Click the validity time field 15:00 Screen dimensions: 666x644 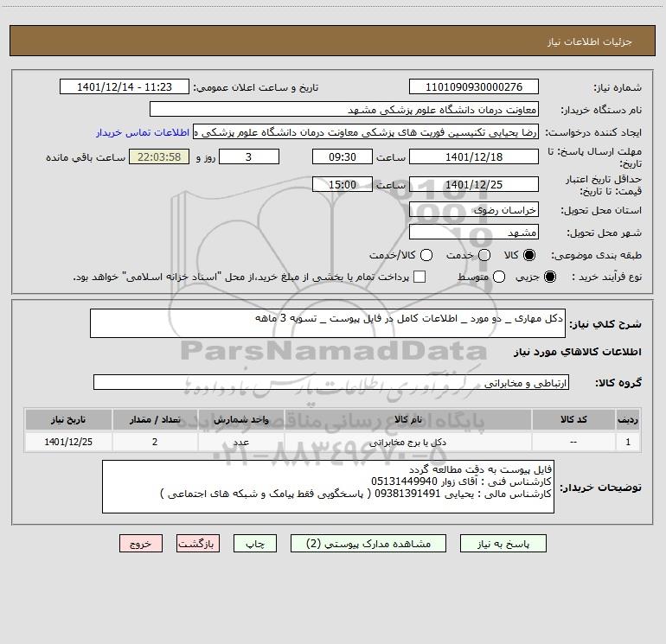[343, 185]
